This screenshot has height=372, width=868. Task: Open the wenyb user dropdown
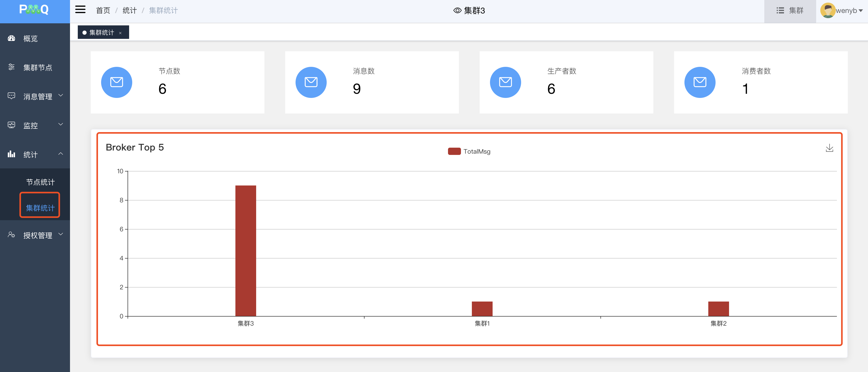849,10
